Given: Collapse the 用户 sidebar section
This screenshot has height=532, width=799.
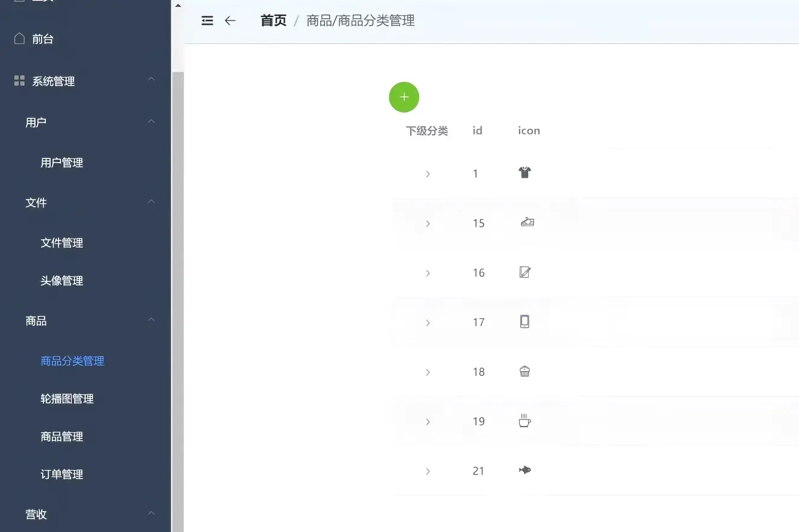Looking at the screenshot, I should click(x=150, y=121).
